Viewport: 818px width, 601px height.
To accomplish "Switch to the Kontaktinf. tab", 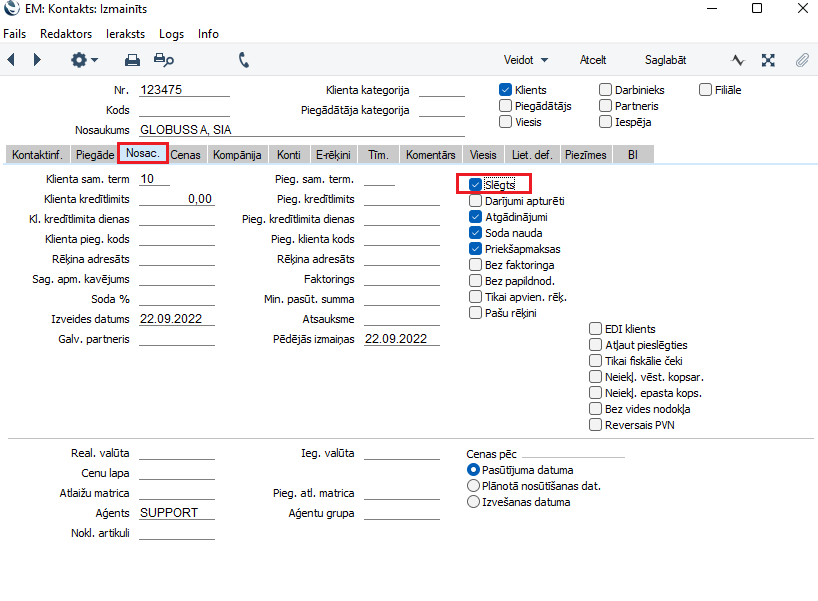I will 37,155.
